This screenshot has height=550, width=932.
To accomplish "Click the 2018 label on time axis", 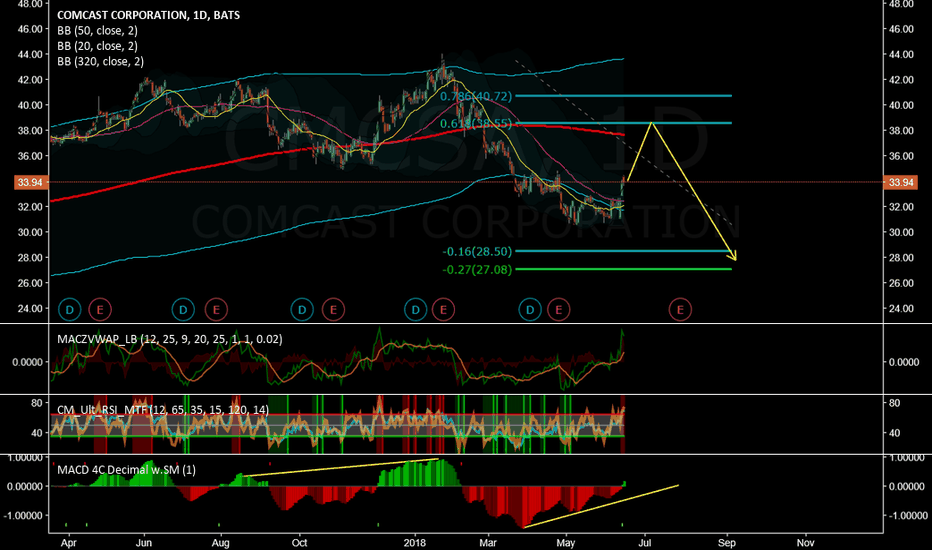I will coord(415,542).
